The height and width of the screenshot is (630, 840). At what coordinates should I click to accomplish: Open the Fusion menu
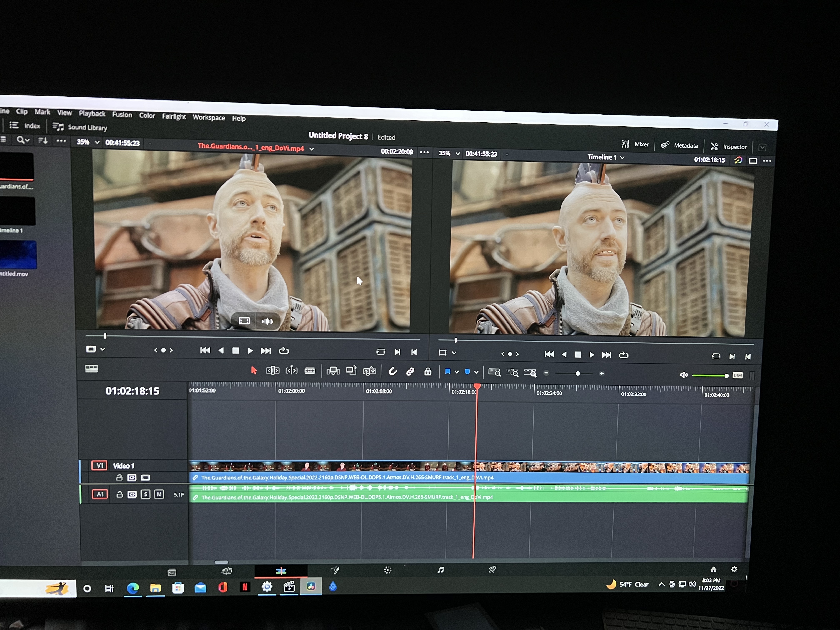(x=122, y=115)
